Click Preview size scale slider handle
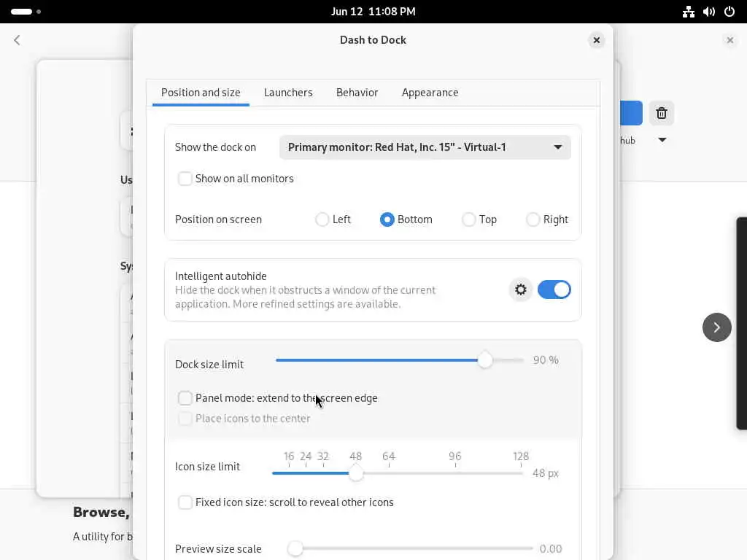Image resolution: width=747 pixels, height=560 pixels. click(x=295, y=548)
